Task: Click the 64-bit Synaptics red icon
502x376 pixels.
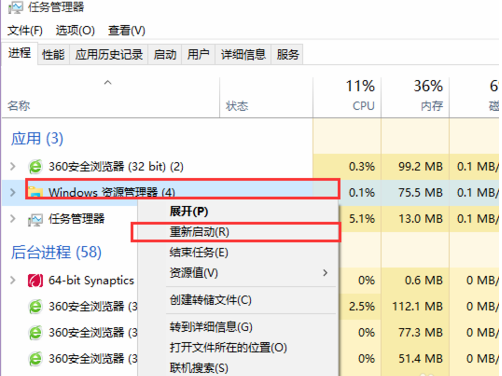Action: click(x=35, y=280)
